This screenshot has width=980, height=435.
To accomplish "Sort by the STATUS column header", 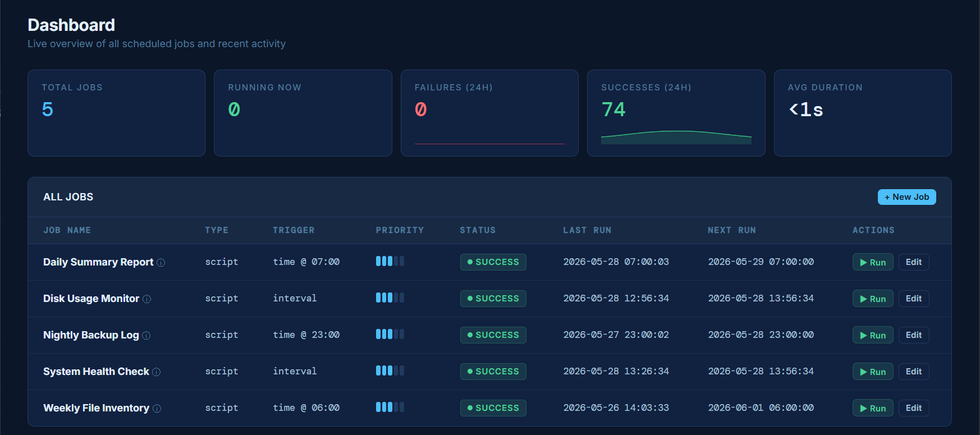I will [478, 230].
